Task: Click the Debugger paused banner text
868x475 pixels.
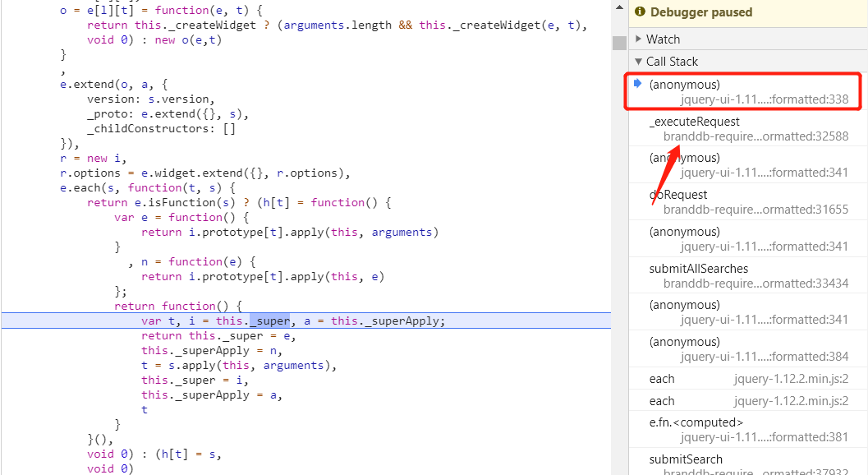Action: point(700,12)
